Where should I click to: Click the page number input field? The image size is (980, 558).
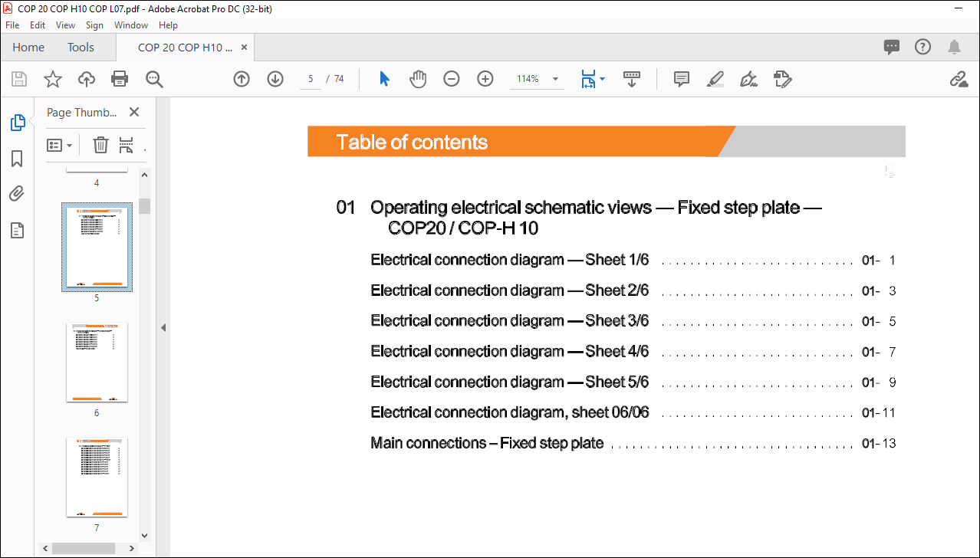click(x=311, y=79)
